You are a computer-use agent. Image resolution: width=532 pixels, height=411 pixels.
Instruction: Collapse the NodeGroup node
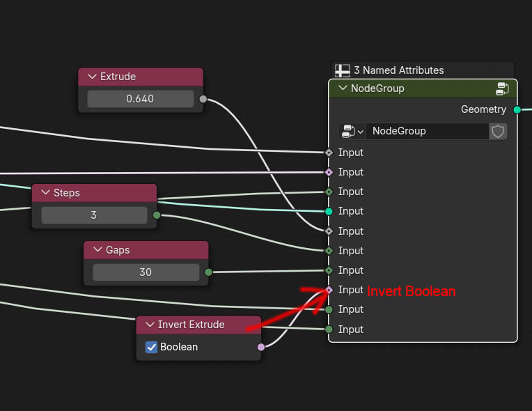[x=343, y=88]
